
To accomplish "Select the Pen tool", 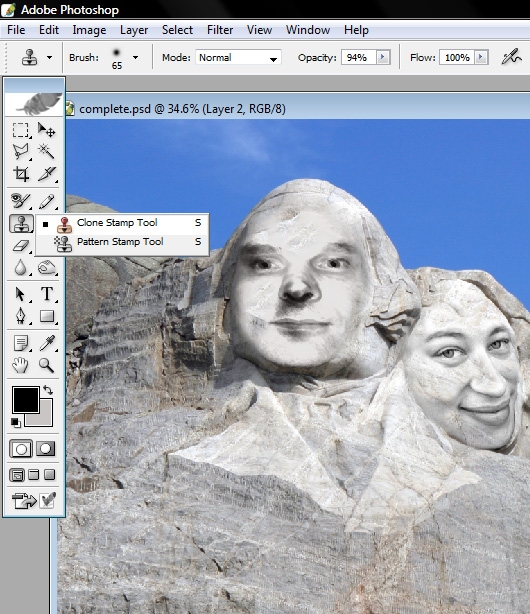I will (x=20, y=316).
